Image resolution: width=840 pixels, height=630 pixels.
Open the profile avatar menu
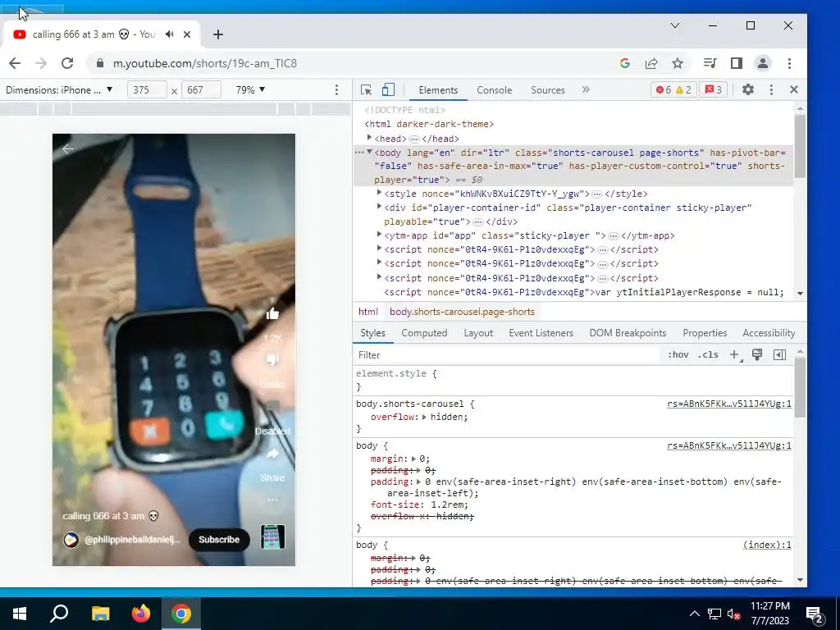click(762, 63)
